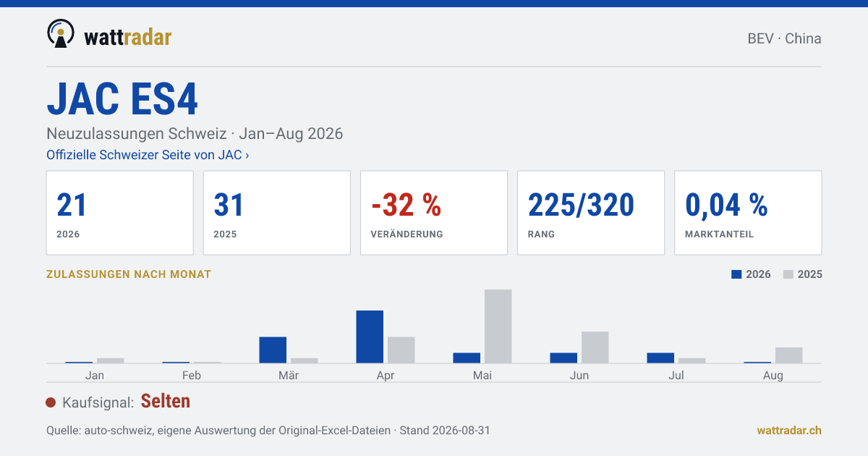Click 'Neuzulassungen Schweiz · Jan–Aug 2026' subtitle

[x=195, y=134]
